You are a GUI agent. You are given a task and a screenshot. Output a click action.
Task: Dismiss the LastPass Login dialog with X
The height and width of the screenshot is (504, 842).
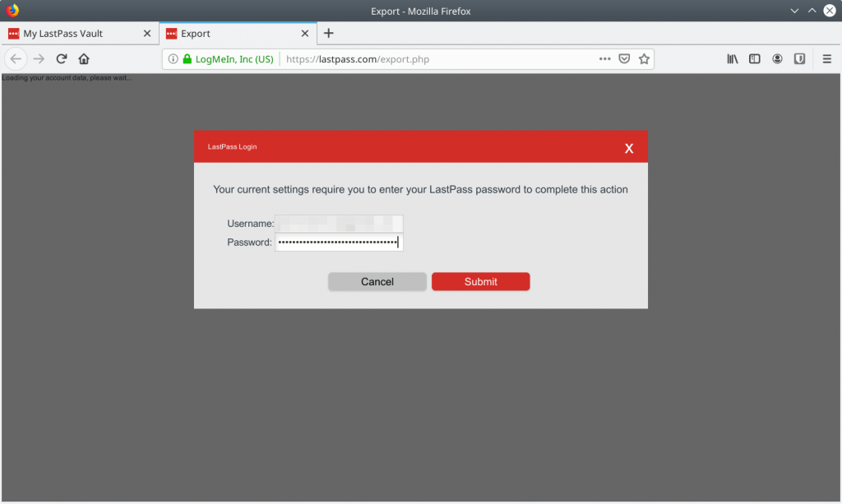pos(629,148)
